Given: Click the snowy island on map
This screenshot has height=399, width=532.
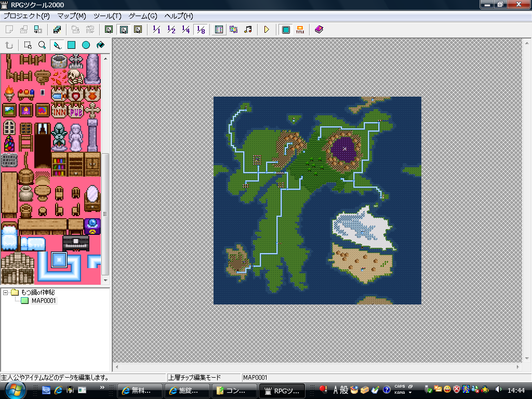Looking at the screenshot, I should pyautogui.click(x=364, y=229).
